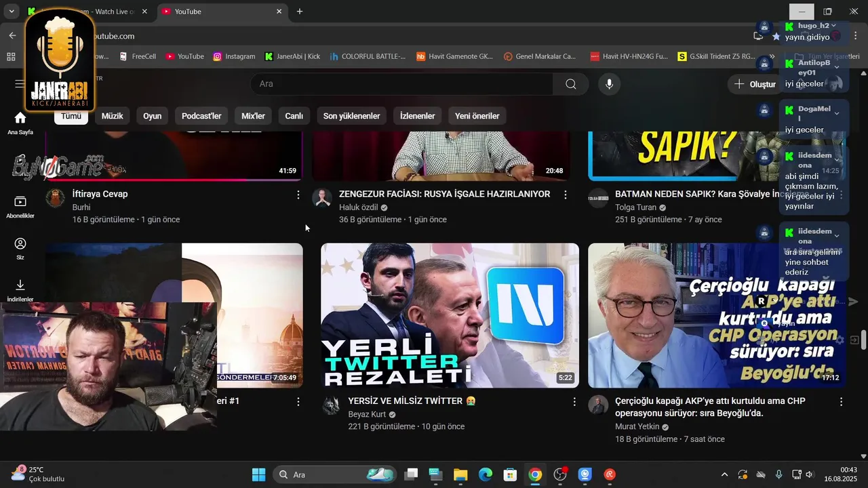Go to Ana Sayfa in the sidebar
This screenshot has width=868, height=488.
(x=20, y=123)
